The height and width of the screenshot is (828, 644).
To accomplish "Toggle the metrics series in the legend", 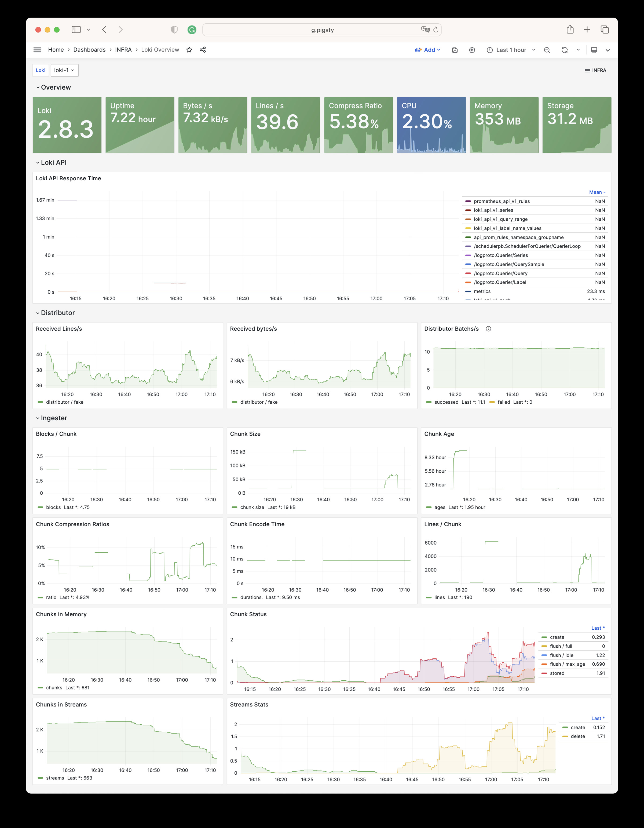I will click(482, 291).
